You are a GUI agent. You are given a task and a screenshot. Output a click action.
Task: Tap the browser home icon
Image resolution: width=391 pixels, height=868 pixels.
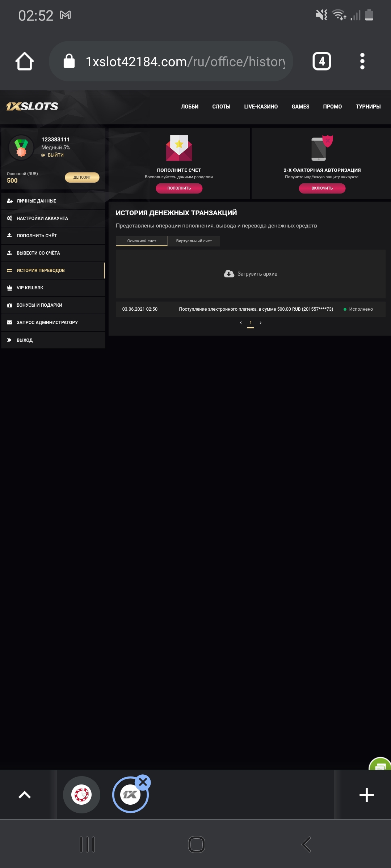point(25,61)
